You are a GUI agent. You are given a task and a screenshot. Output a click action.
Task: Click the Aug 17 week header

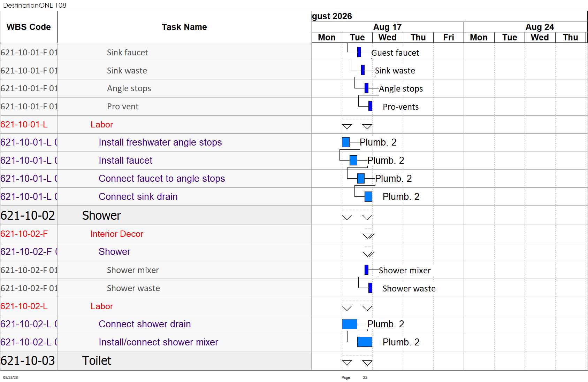click(x=388, y=27)
